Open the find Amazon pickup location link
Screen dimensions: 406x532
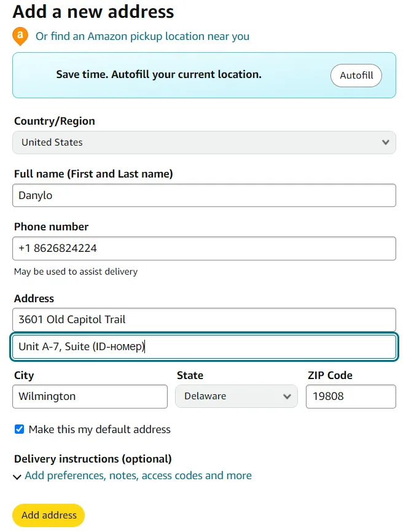[142, 36]
